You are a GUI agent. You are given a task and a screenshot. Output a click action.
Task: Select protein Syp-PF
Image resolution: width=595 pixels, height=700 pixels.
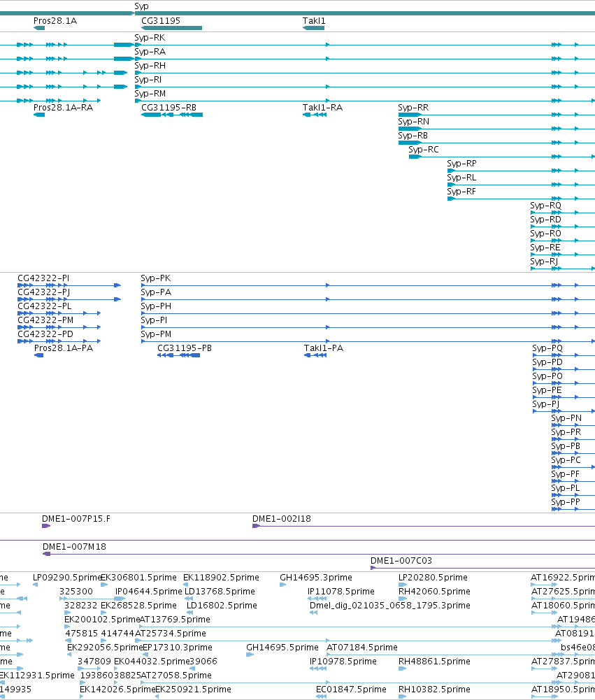click(x=566, y=474)
